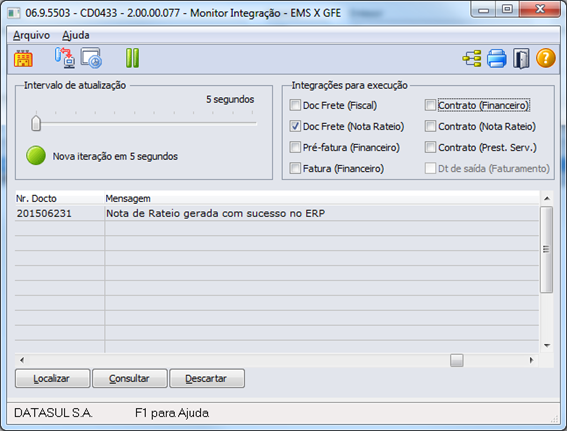567x431 pixels.
Task: Click the blue printer icon
Action: pos(496,58)
